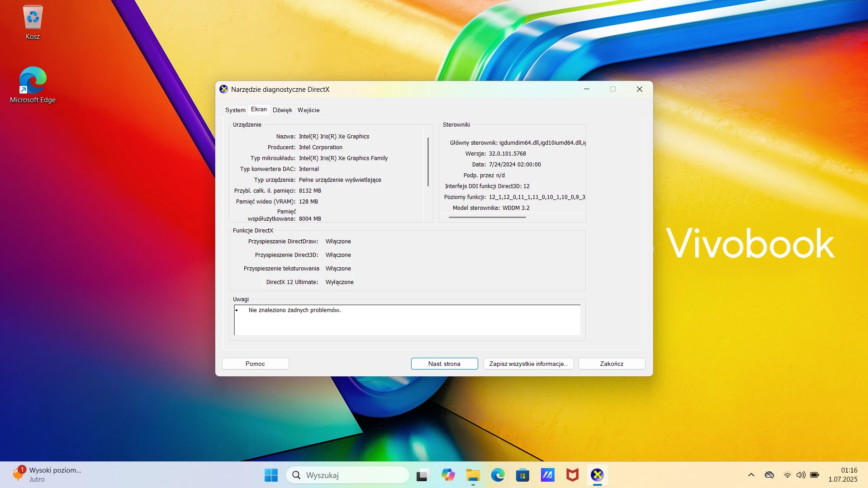868x488 pixels.
Task: Click Zapisz wszystkie informacje button
Action: (x=528, y=364)
